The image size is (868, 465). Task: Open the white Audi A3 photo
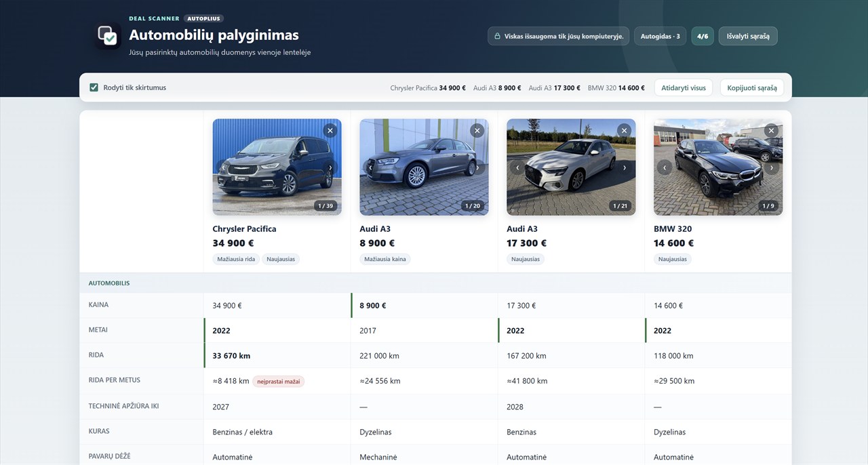(571, 167)
